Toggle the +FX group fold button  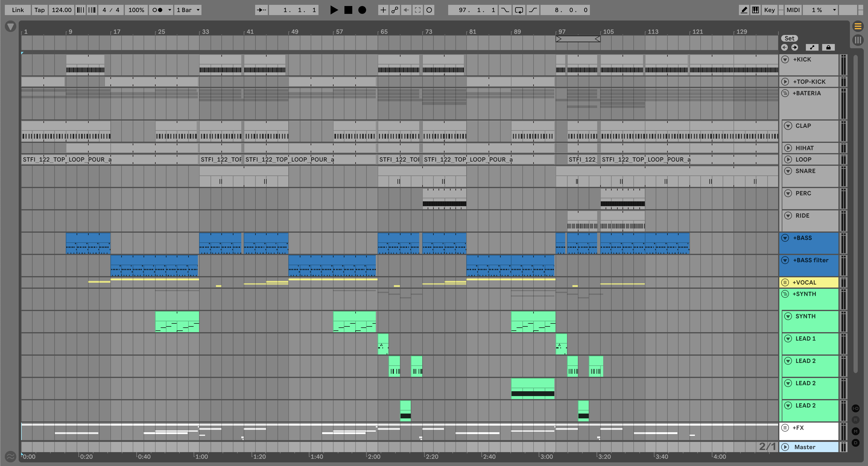point(785,428)
